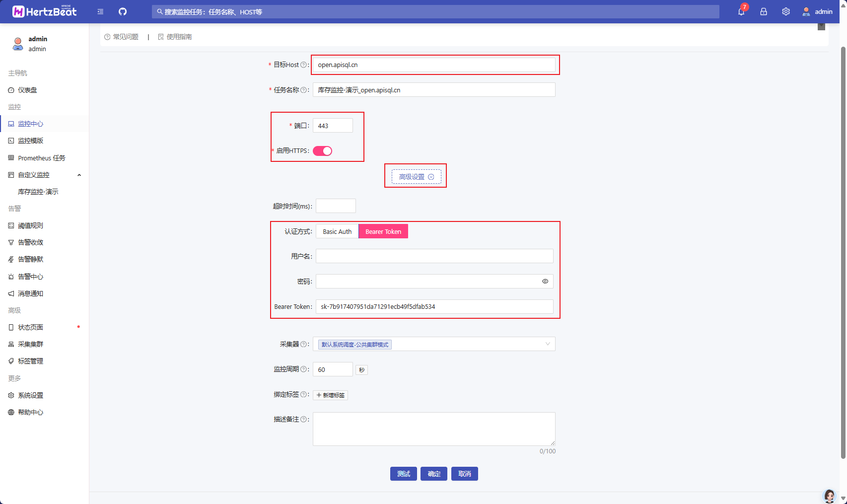Open the GitHub repository icon
The width and height of the screenshot is (847, 504).
[123, 11]
